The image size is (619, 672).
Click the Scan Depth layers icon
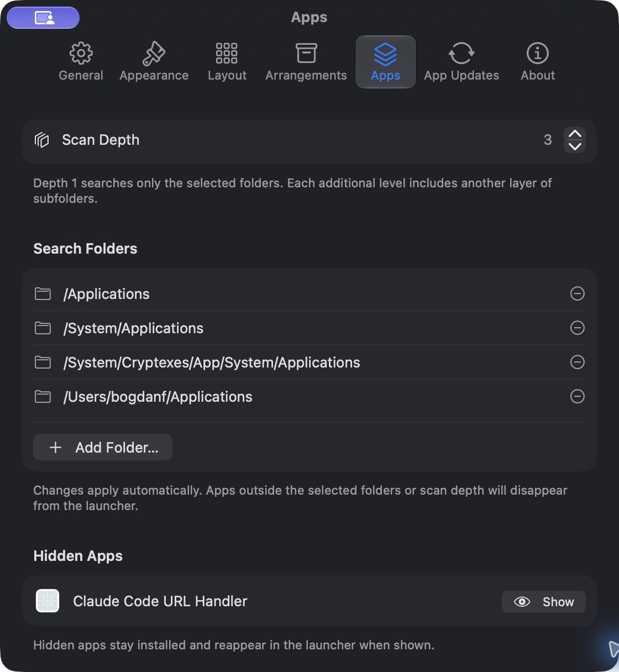(x=42, y=140)
